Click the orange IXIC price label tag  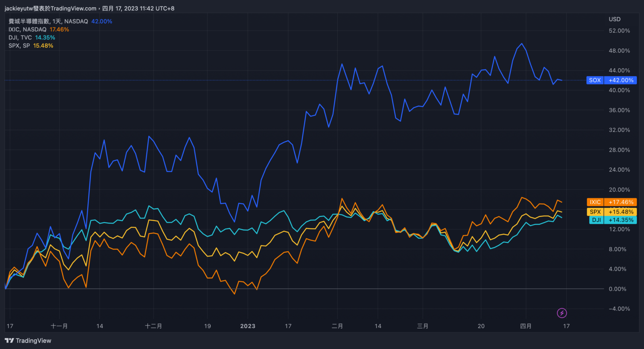595,202
